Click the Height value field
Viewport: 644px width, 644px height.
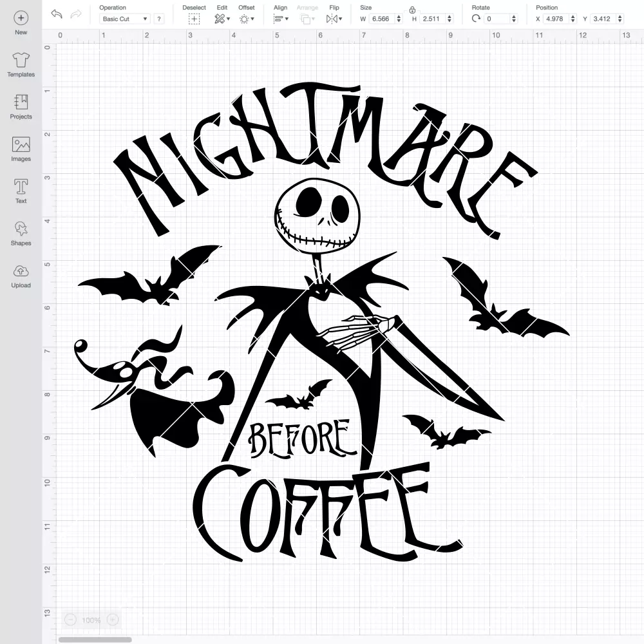click(x=431, y=19)
